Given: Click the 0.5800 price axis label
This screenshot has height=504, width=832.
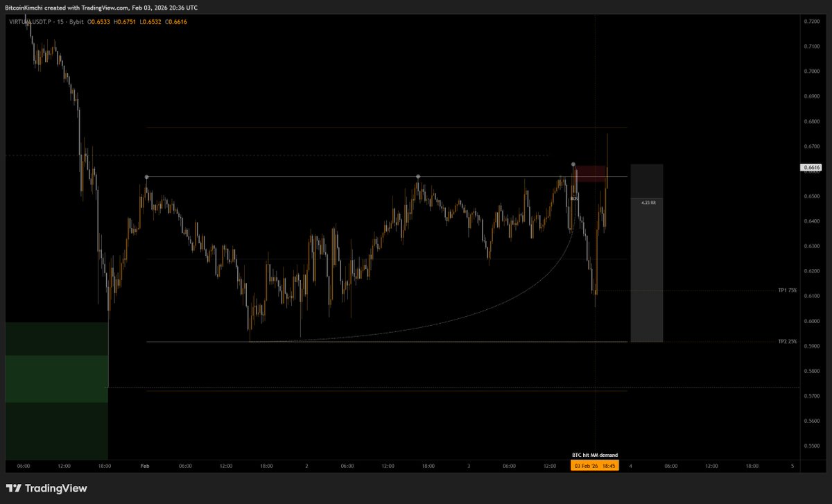Looking at the screenshot, I should [812, 371].
